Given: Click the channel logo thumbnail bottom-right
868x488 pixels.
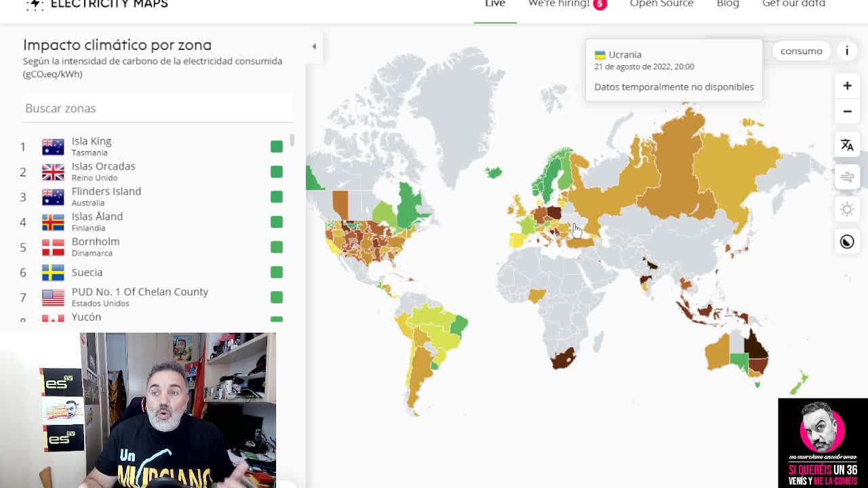Looking at the screenshot, I should 823,443.
